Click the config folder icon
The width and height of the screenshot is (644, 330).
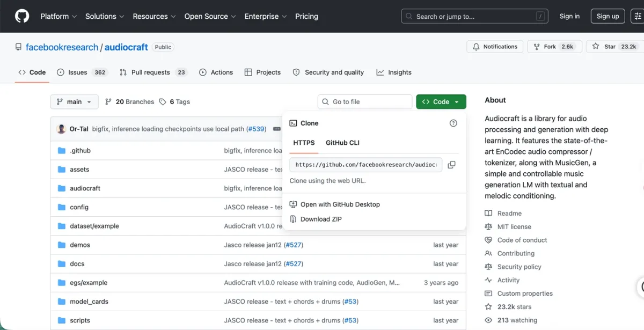pos(61,207)
